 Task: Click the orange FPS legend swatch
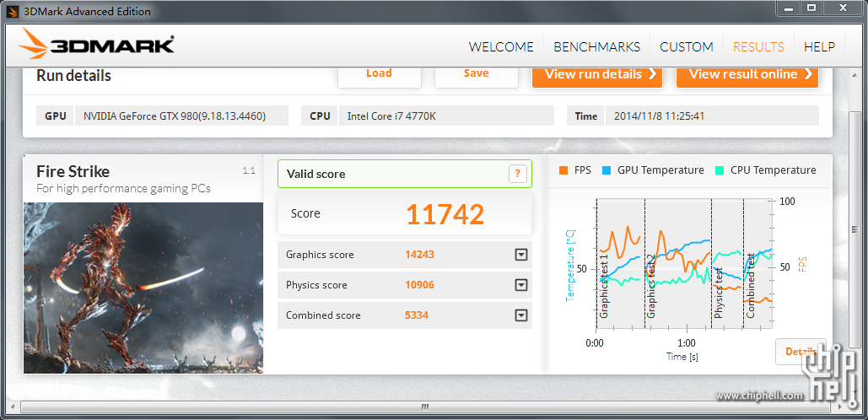tap(563, 170)
